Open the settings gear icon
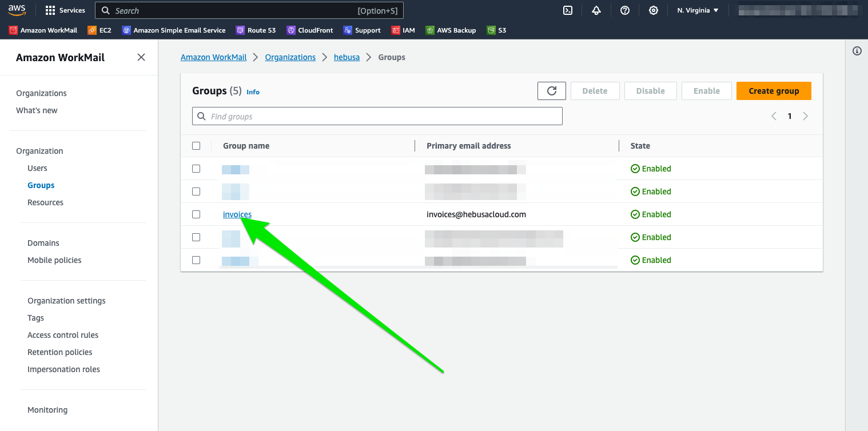The width and height of the screenshot is (868, 431). point(654,10)
